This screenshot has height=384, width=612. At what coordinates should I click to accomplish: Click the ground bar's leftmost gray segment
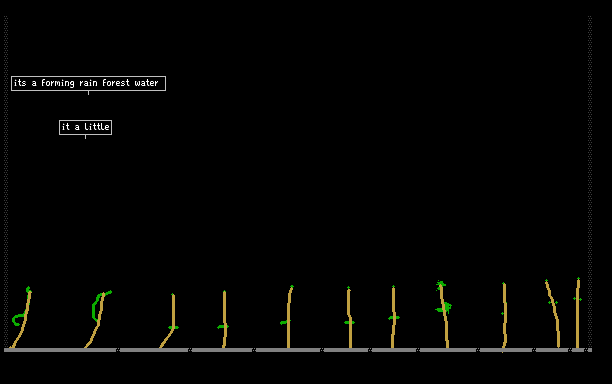point(60,350)
